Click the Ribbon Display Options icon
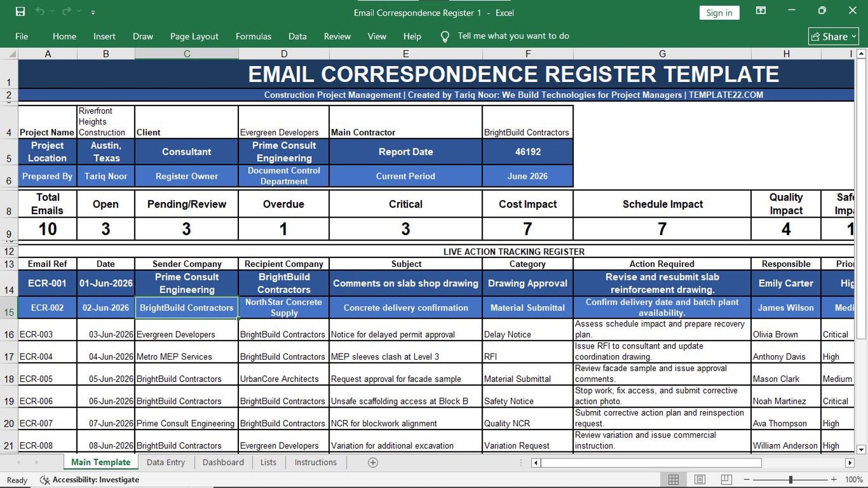This screenshot has width=868, height=488. point(761,10)
